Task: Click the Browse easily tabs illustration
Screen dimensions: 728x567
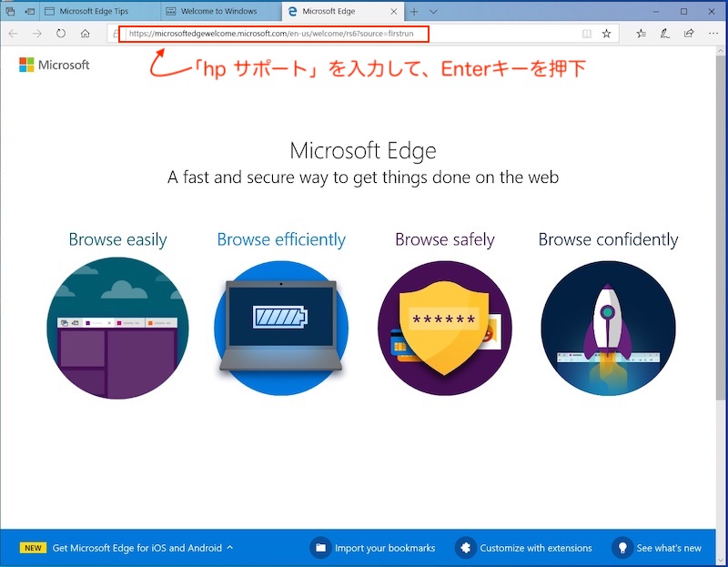Action: pos(118,329)
